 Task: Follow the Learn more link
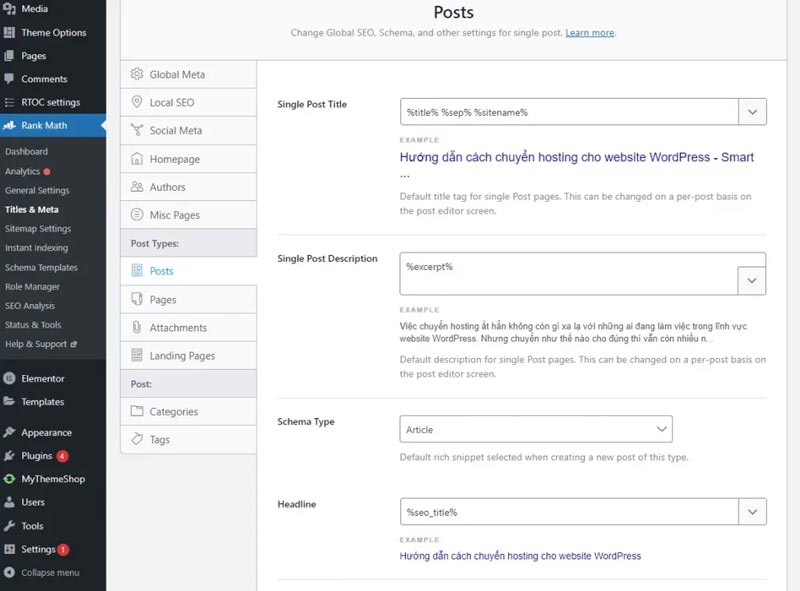click(x=590, y=33)
